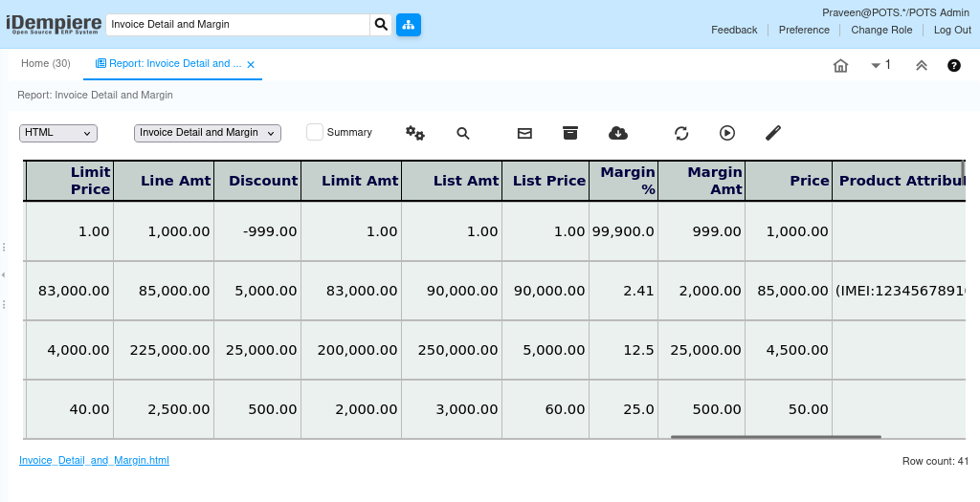Click the search magnifier button in header

pos(381,24)
